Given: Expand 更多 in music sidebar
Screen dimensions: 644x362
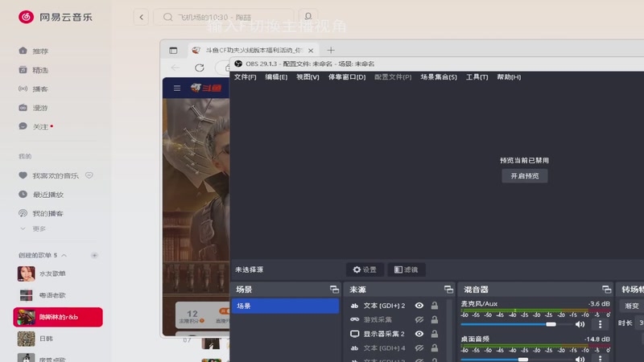Looking at the screenshot, I should 34,228.
